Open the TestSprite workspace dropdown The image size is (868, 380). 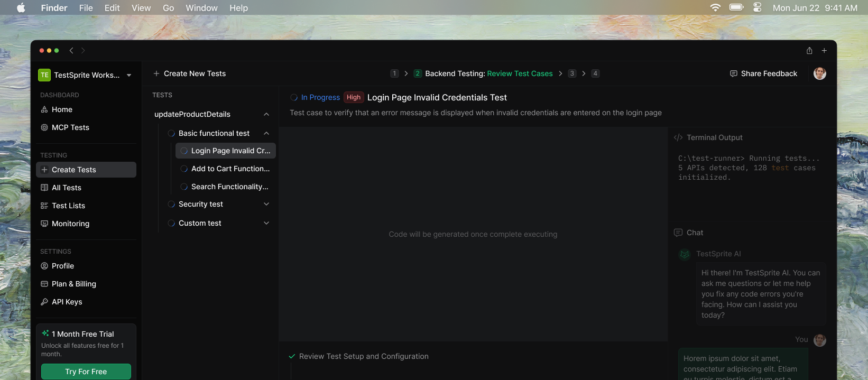(129, 75)
